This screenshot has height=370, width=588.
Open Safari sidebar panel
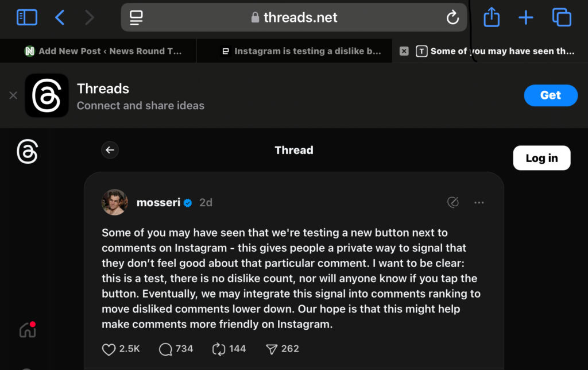tap(27, 17)
